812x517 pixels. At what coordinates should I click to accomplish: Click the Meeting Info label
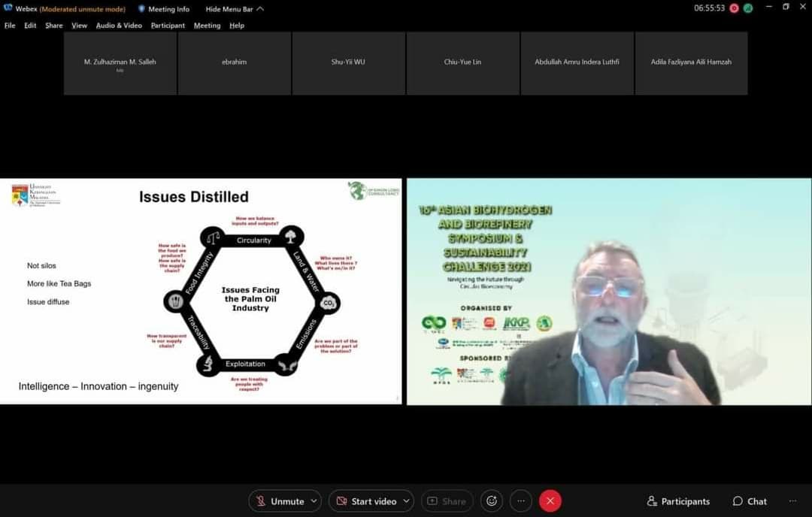[x=169, y=9]
